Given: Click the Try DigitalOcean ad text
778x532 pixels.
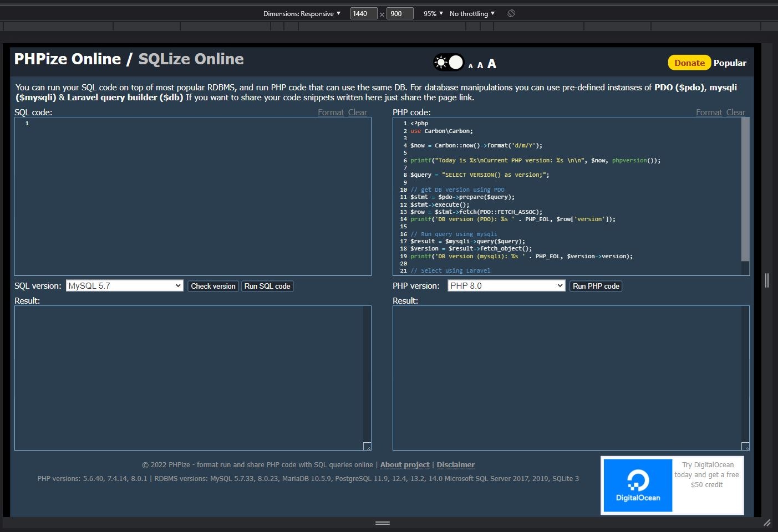Looking at the screenshot, I should click(x=707, y=475).
